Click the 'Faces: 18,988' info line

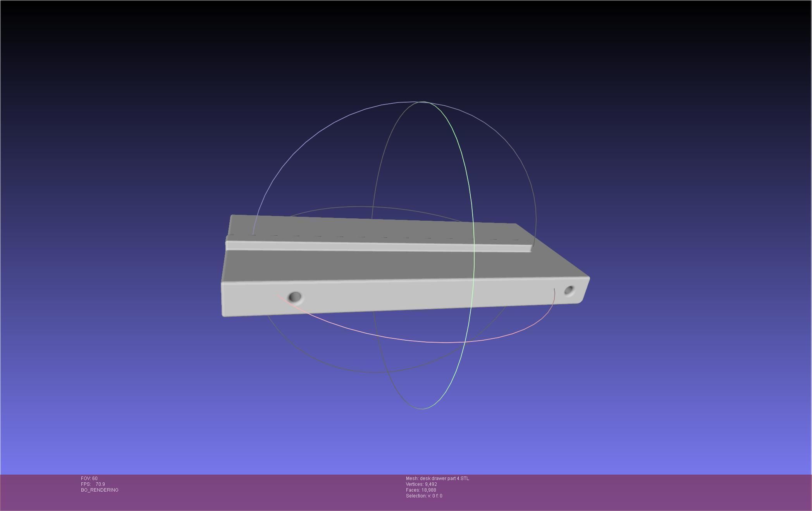tap(421, 490)
